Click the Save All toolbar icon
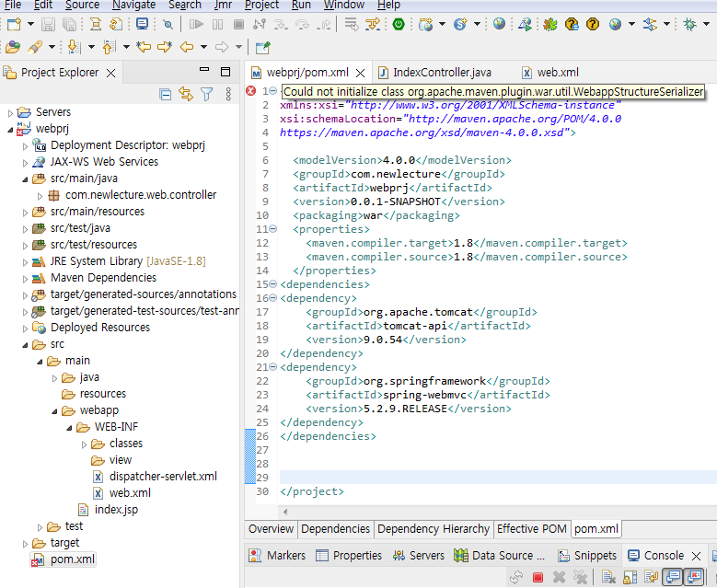 point(70,24)
